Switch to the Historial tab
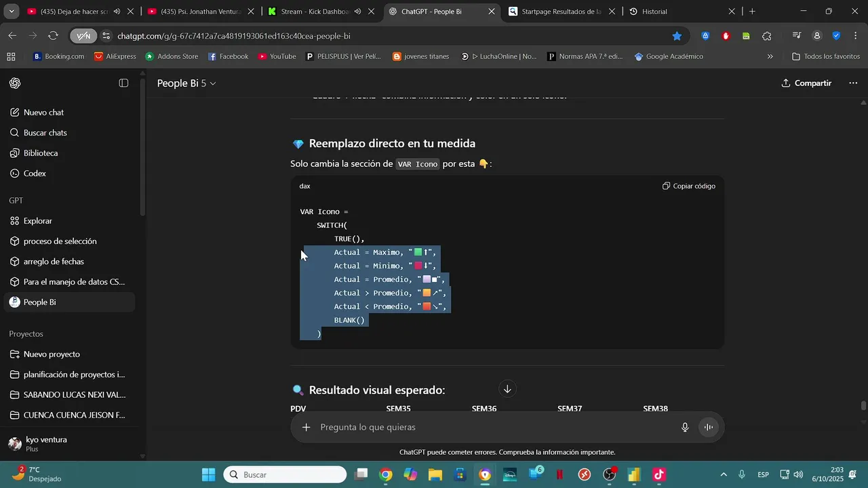The width and height of the screenshot is (868, 488). point(682,12)
